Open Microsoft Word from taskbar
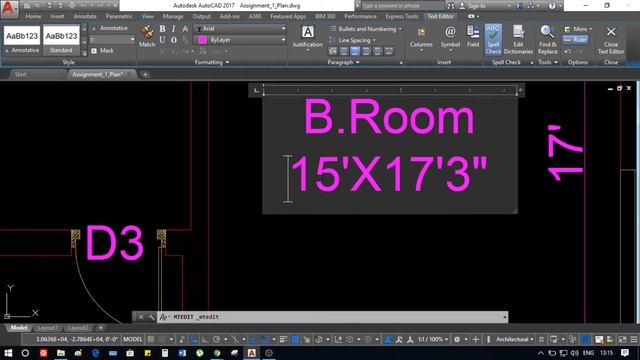 [x=182, y=353]
